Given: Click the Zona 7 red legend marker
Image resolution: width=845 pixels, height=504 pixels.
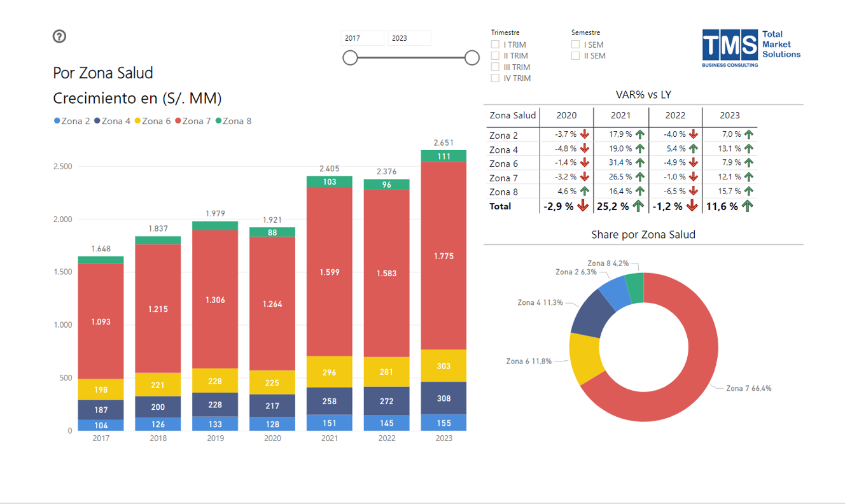Looking at the screenshot, I should point(179,121).
